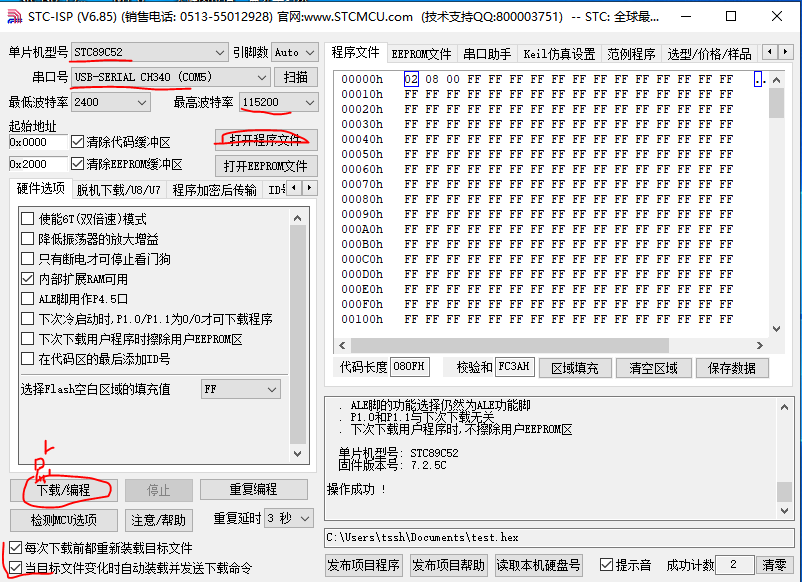
Task: Click the STC-ISP application icon in the title bar
Action: [14, 16]
